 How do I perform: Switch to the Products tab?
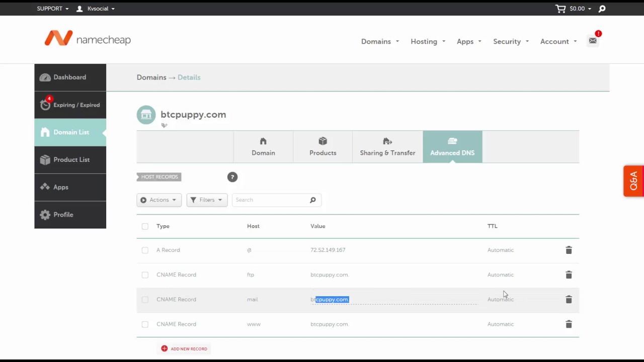point(323,146)
